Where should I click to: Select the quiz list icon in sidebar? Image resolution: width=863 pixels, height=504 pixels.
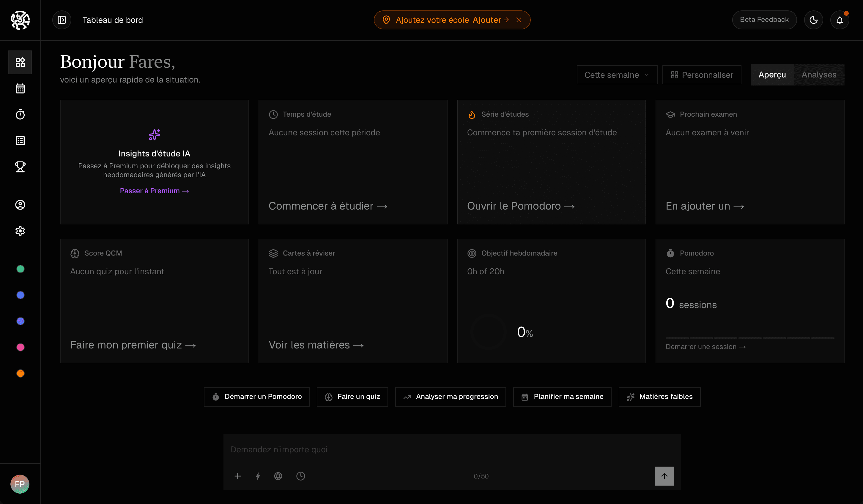[20, 140]
